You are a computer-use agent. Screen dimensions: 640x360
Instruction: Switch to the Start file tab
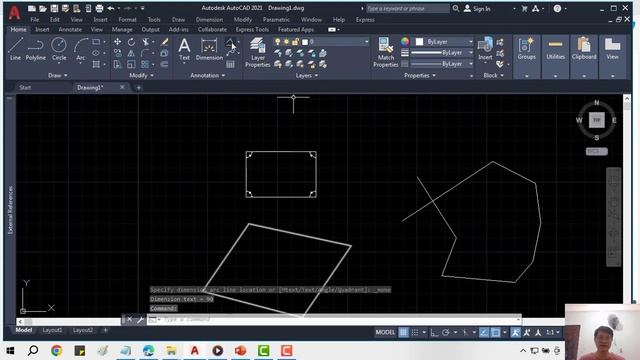click(25, 87)
